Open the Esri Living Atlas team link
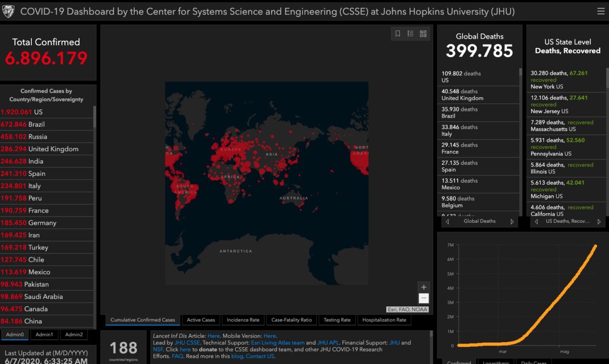The width and height of the screenshot is (609, 364). 278,343
